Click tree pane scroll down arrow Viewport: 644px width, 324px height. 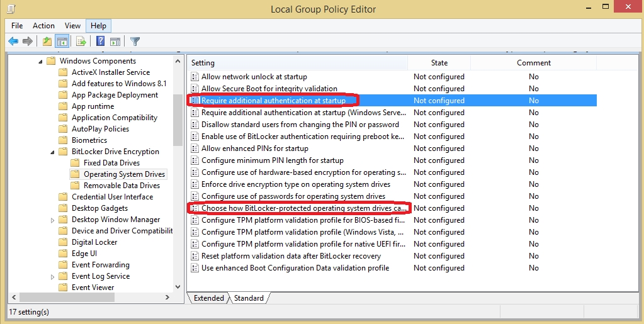tap(178, 287)
